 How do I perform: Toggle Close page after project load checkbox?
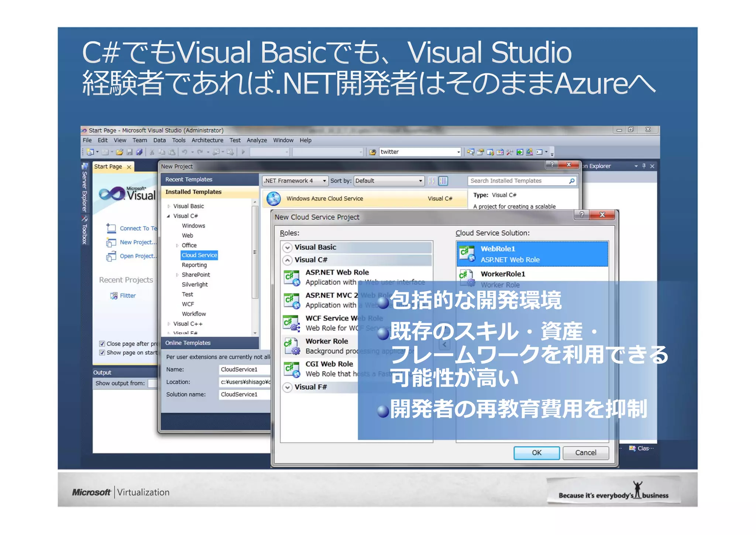tap(102, 344)
